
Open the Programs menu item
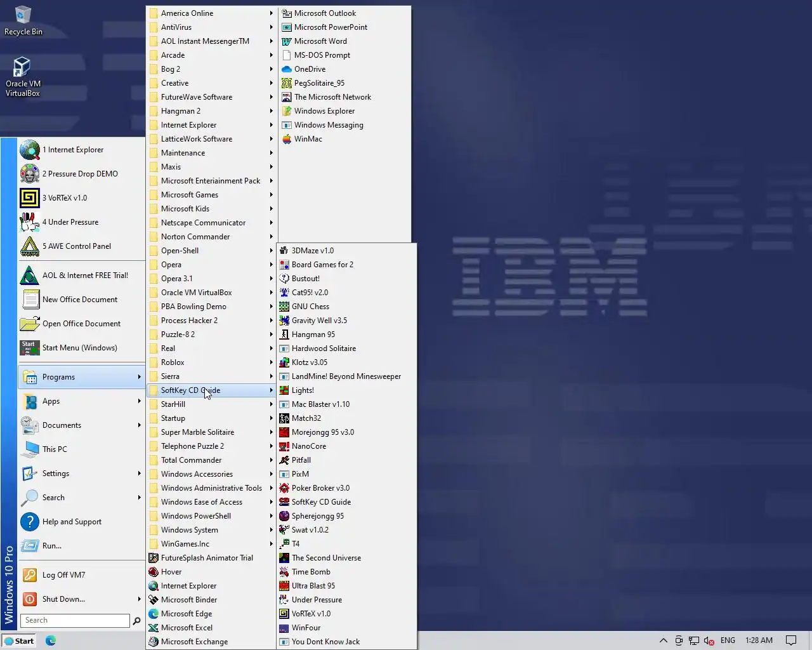click(82, 377)
